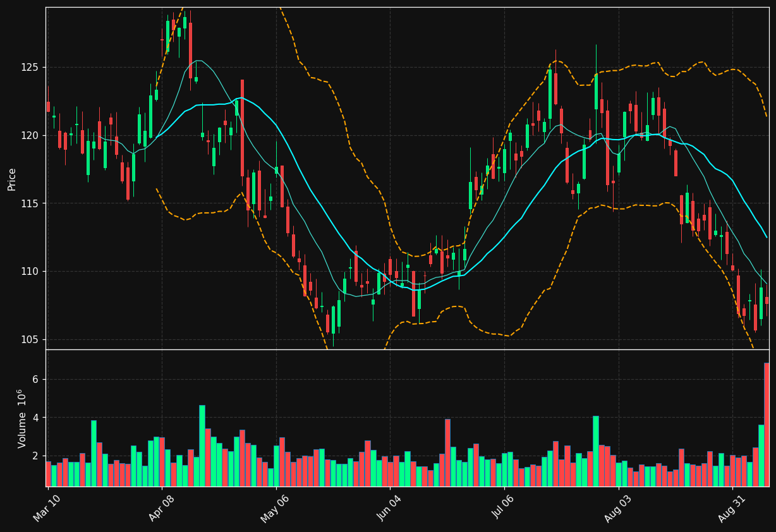The height and width of the screenshot is (532, 776).
Task: Click the 105 price axis label
Action: coord(30,340)
